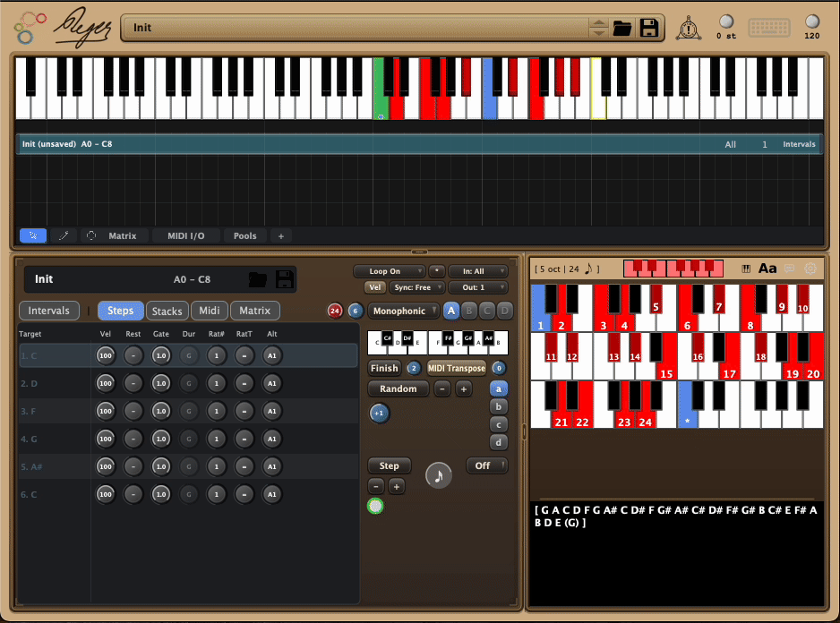The width and height of the screenshot is (840, 623).
Task: Click the minus button next to Random
Action: [x=442, y=388]
